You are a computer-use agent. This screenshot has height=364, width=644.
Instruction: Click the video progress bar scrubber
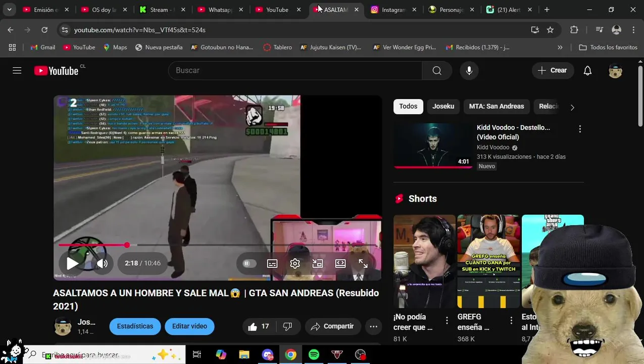click(x=127, y=245)
